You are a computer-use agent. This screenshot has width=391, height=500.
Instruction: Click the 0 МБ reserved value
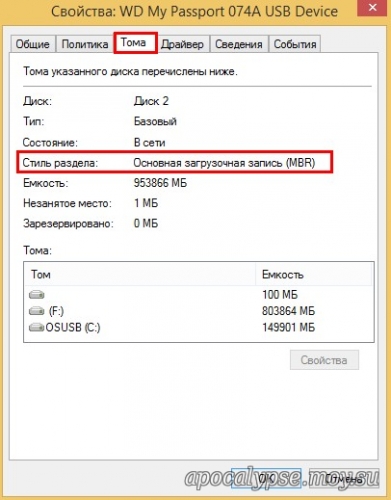tap(146, 223)
